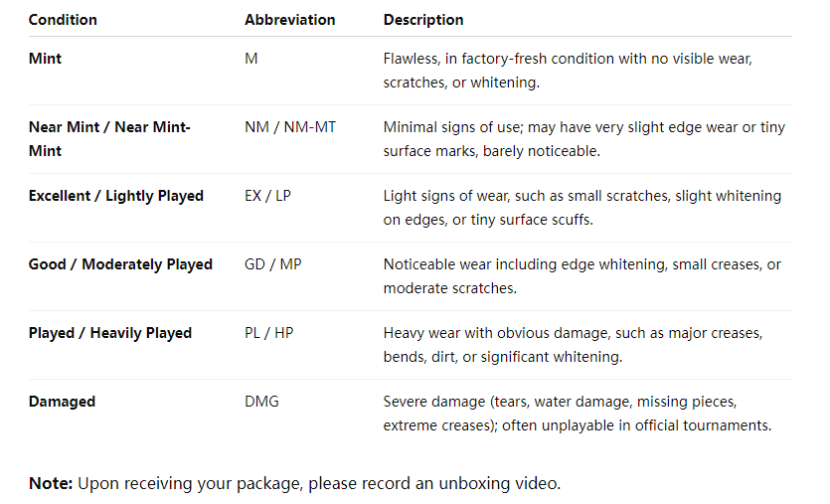
Task: Click the Condition column header
Action: pos(63,20)
